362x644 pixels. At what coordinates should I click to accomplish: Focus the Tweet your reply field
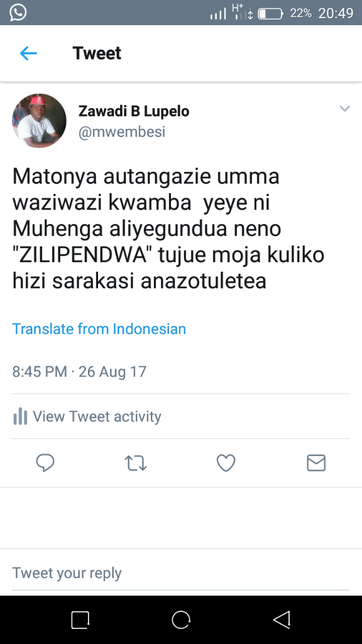click(x=181, y=572)
